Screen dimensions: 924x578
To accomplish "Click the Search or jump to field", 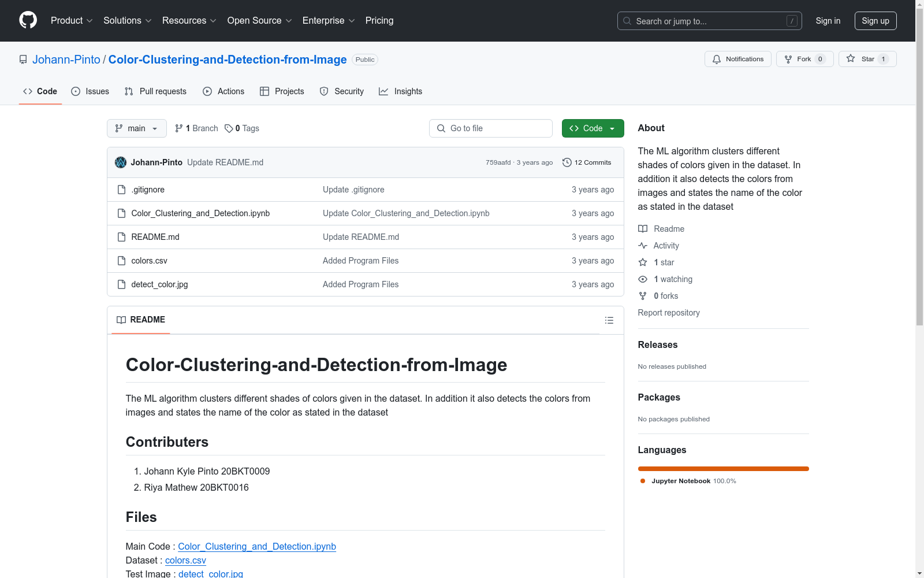I will coord(709,21).
